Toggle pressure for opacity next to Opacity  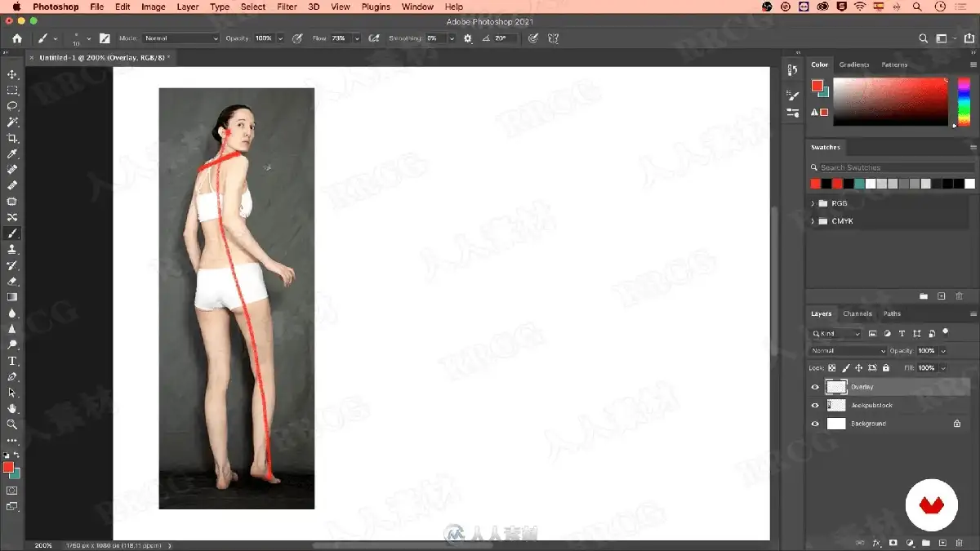click(x=297, y=38)
